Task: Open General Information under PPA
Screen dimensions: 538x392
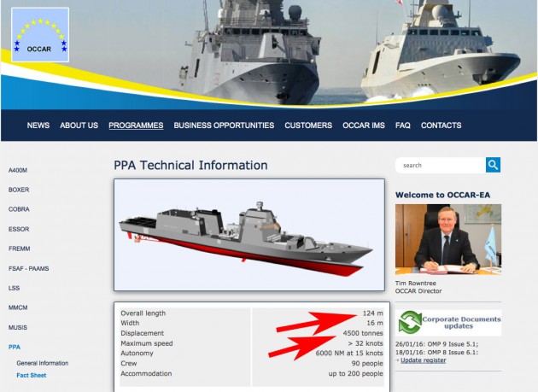Action: (x=43, y=363)
